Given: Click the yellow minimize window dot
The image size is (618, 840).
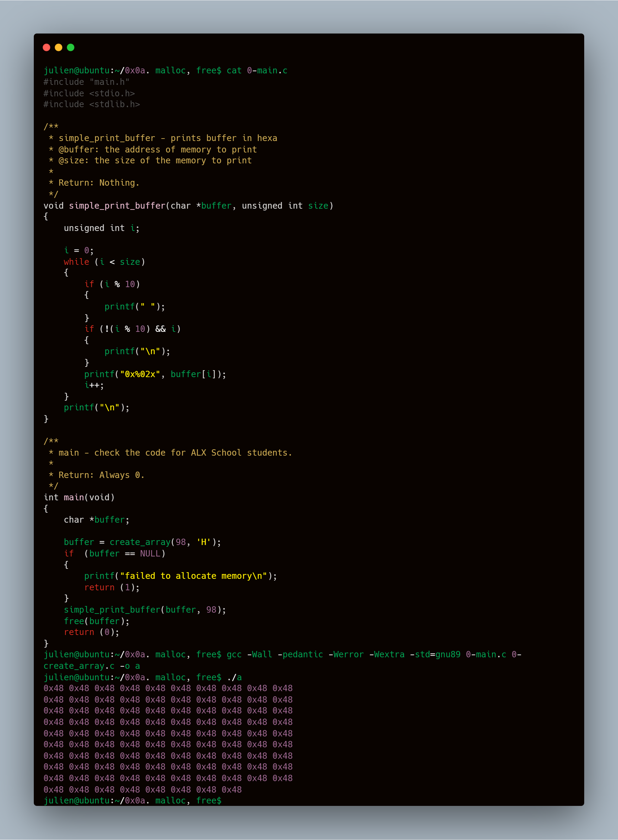Looking at the screenshot, I should click(x=58, y=47).
